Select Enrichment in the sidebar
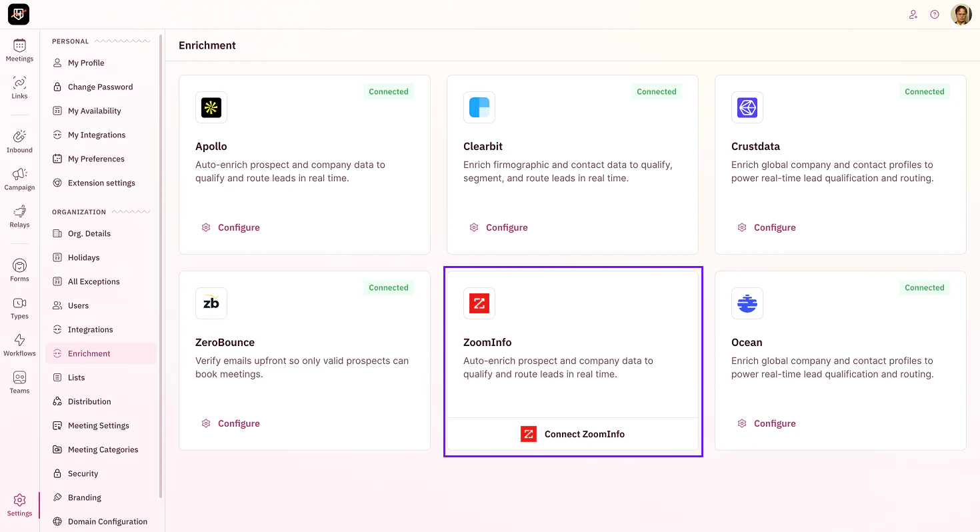This screenshot has height=532, width=980. (101, 353)
